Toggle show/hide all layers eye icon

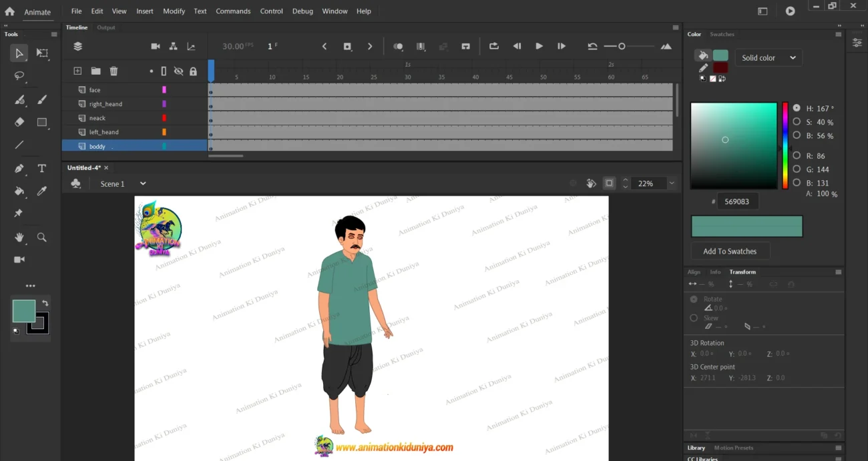(x=178, y=71)
